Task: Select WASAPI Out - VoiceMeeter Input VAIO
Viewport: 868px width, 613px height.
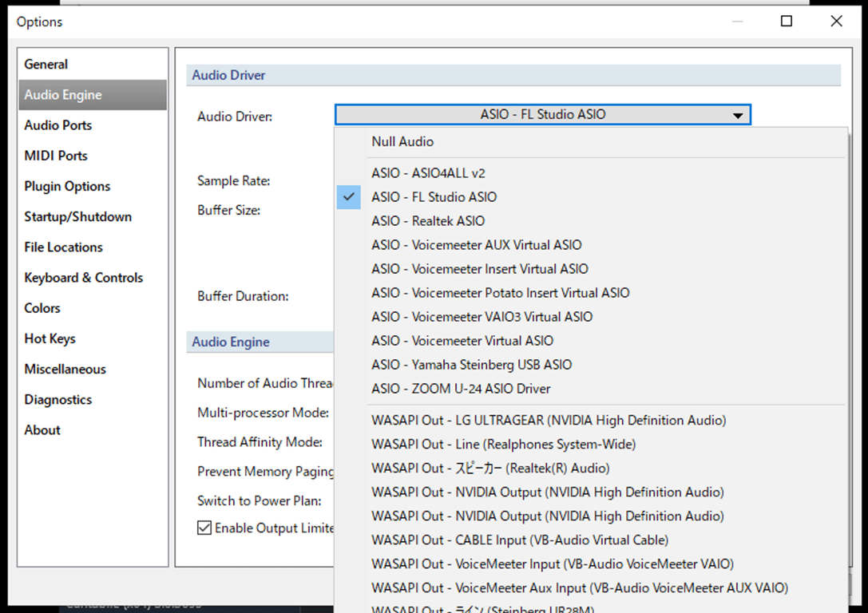Action: [x=591, y=564]
